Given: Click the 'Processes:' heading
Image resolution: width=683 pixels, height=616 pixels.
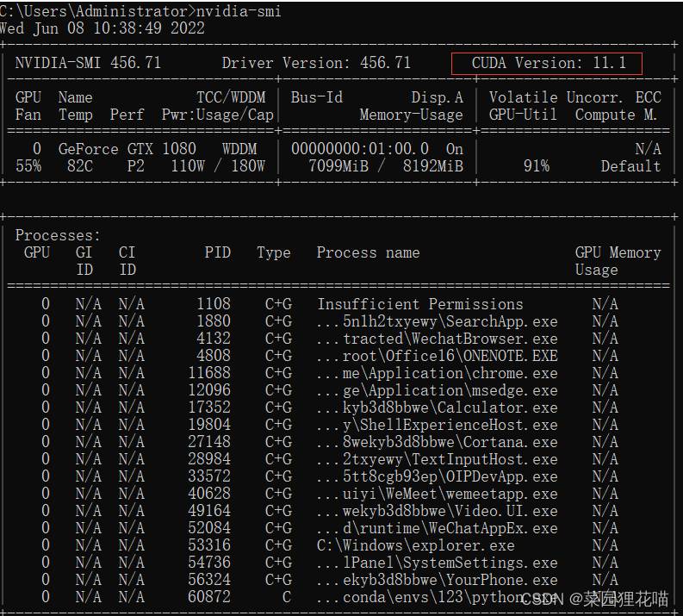Looking at the screenshot, I should point(58,235).
